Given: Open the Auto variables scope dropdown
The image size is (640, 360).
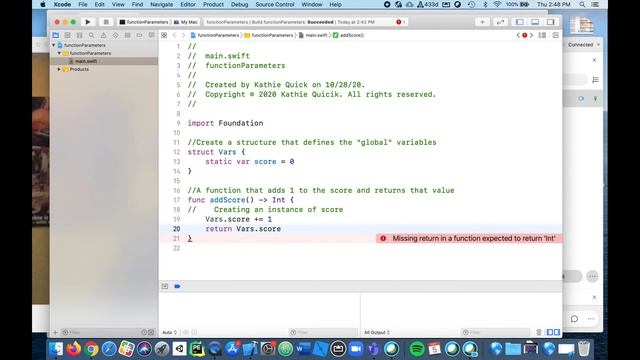Looking at the screenshot, I should 169,332.
